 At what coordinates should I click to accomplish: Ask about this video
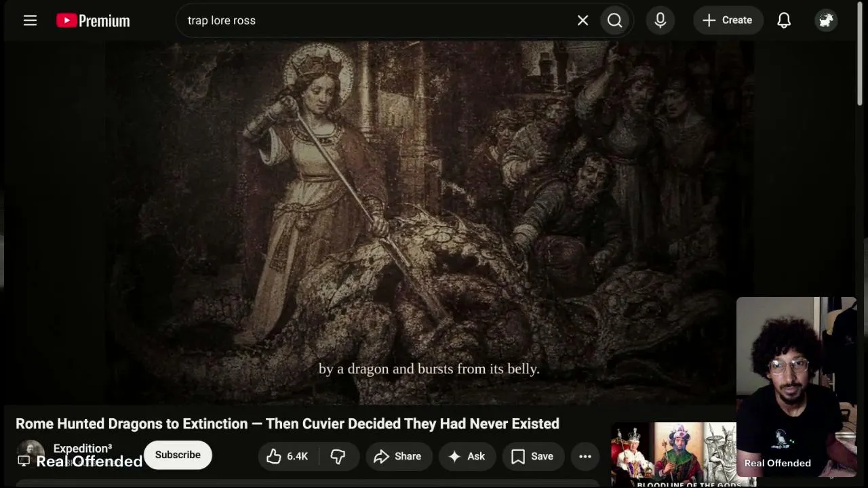pos(467,456)
